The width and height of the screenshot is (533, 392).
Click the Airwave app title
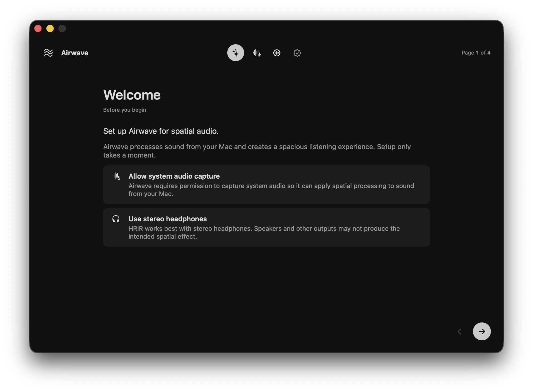coord(75,53)
